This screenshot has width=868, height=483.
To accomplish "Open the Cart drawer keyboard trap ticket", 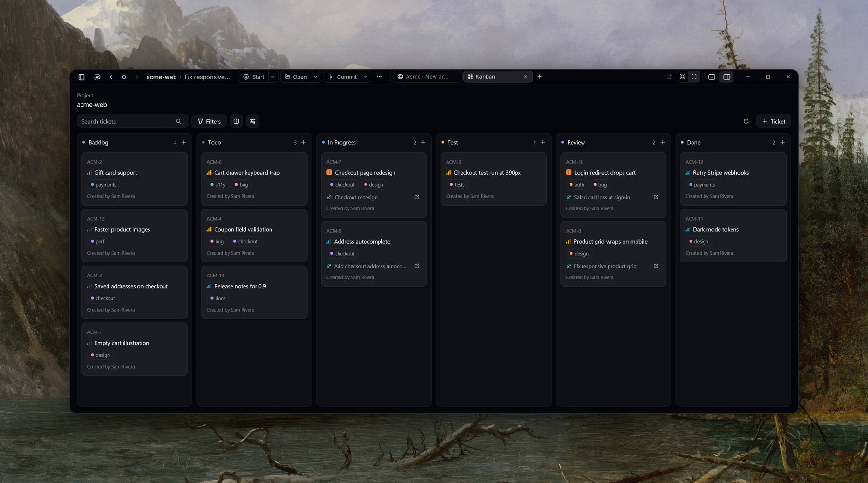I will pyautogui.click(x=254, y=179).
